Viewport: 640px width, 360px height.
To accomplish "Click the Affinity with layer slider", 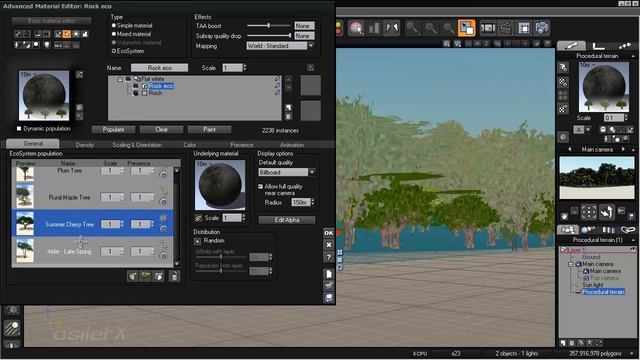I will 221,257.
